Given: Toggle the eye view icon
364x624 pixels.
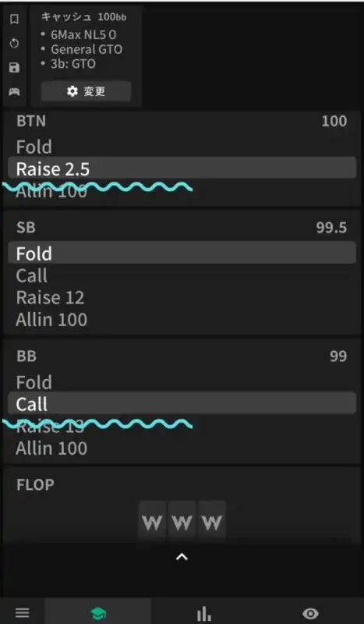Looking at the screenshot, I should 310,613.
